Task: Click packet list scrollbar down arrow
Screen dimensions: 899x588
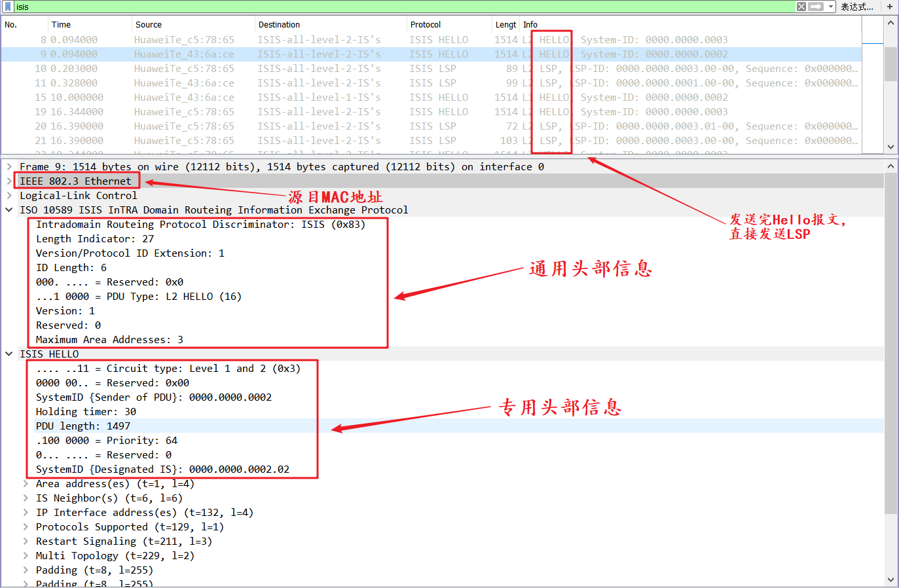Action: 890,147
